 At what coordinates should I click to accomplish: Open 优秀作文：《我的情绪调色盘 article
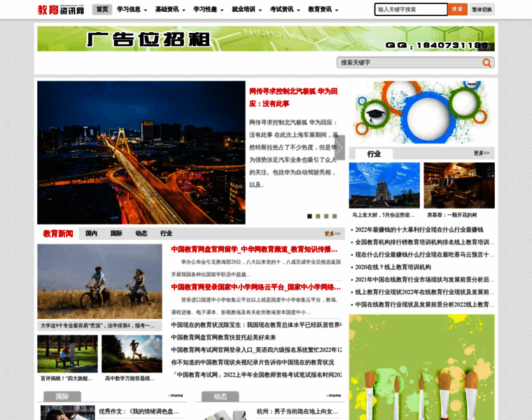[139, 412]
